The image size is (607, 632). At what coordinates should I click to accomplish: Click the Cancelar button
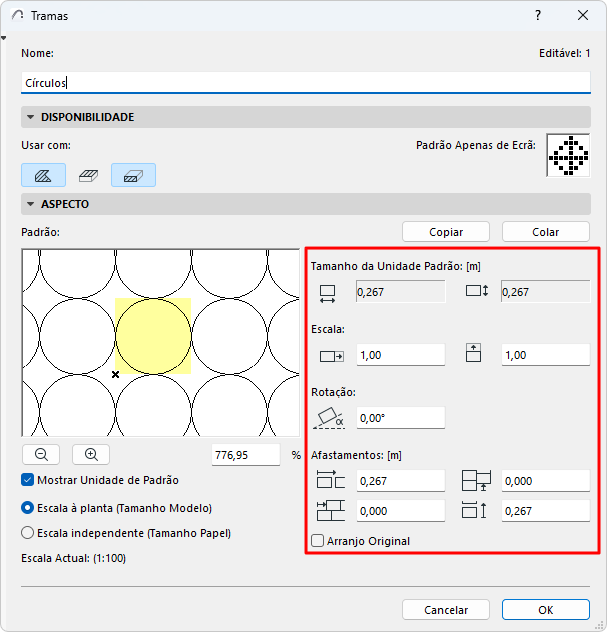[x=446, y=609]
